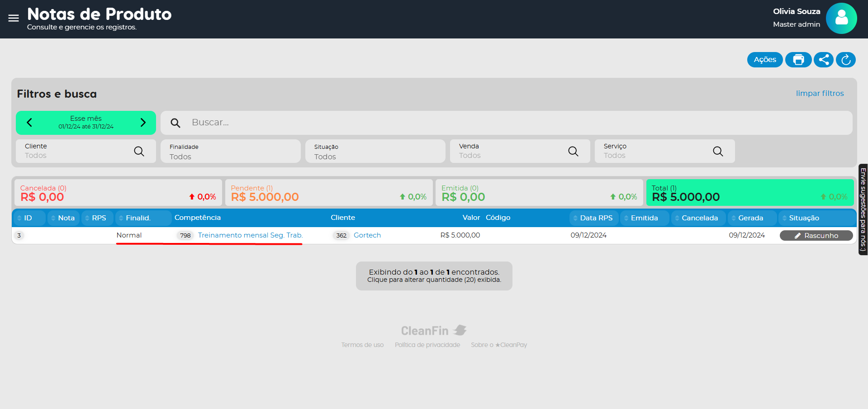868x409 pixels.
Task: Open the Gortech client link
Action: (x=367, y=235)
